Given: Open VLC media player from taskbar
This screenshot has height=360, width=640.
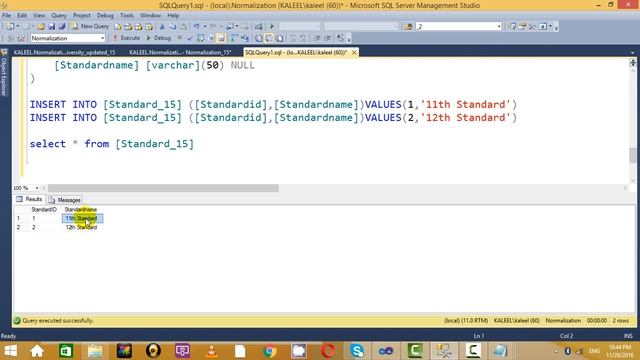Looking at the screenshot, I should (211, 351).
